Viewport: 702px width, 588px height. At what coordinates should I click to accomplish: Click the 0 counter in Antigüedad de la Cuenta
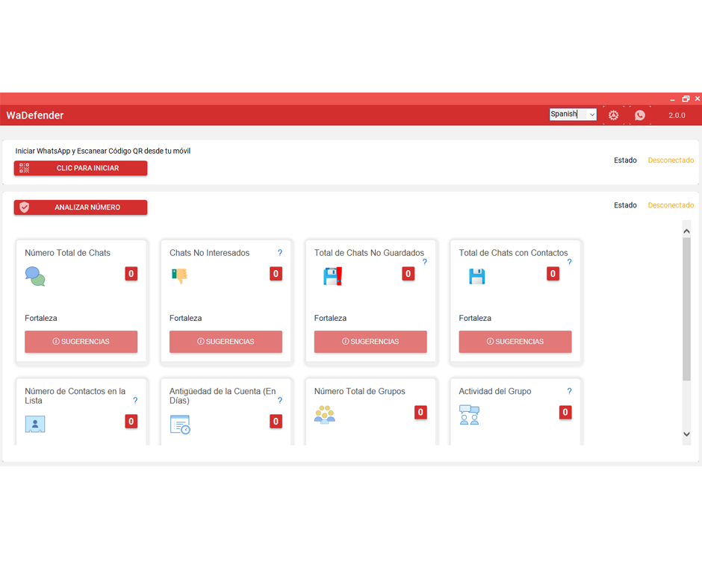click(276, 421)
